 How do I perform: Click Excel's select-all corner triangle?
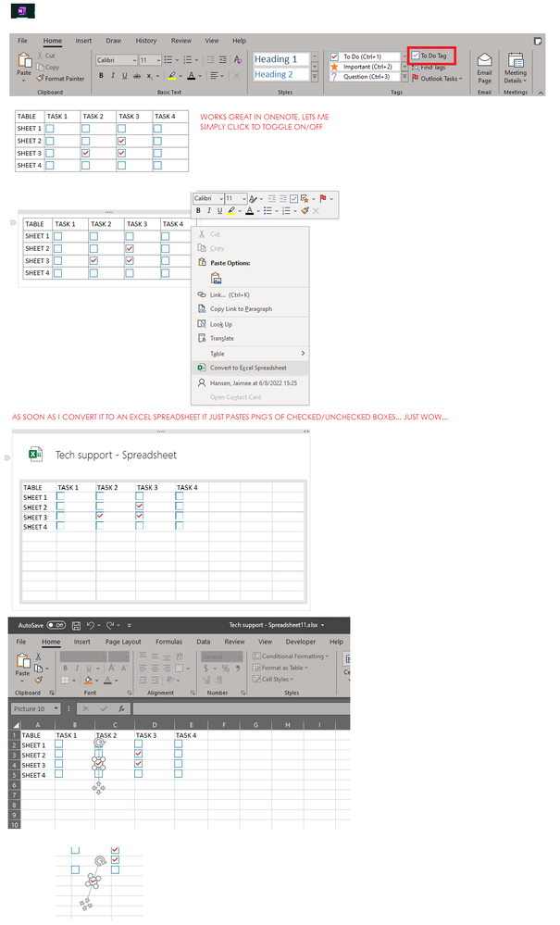tap(16, 725)
